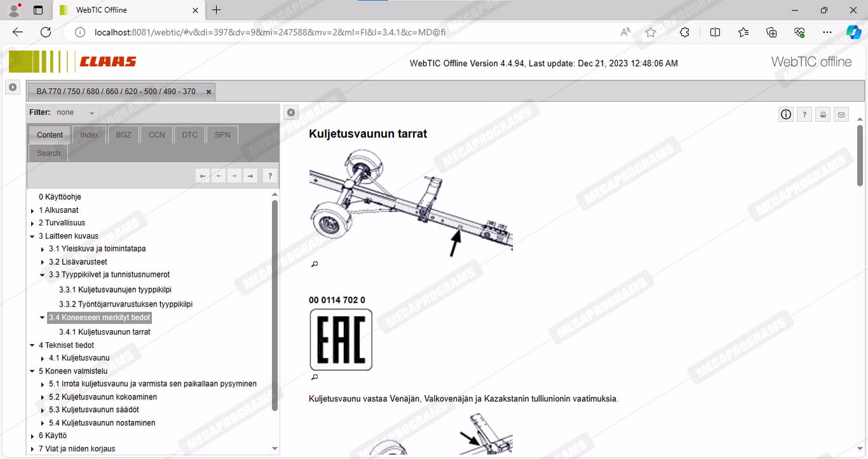
Task: Open the email envelope icon
Action: pos(841,114)
